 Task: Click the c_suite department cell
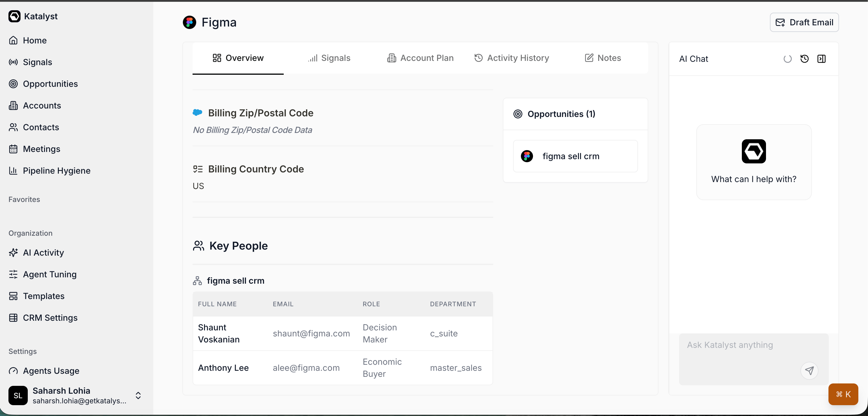tap(443, 333)
